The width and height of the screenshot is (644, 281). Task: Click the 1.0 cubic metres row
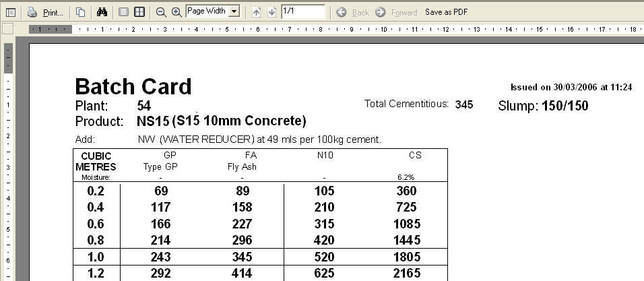tap(96, 257)
